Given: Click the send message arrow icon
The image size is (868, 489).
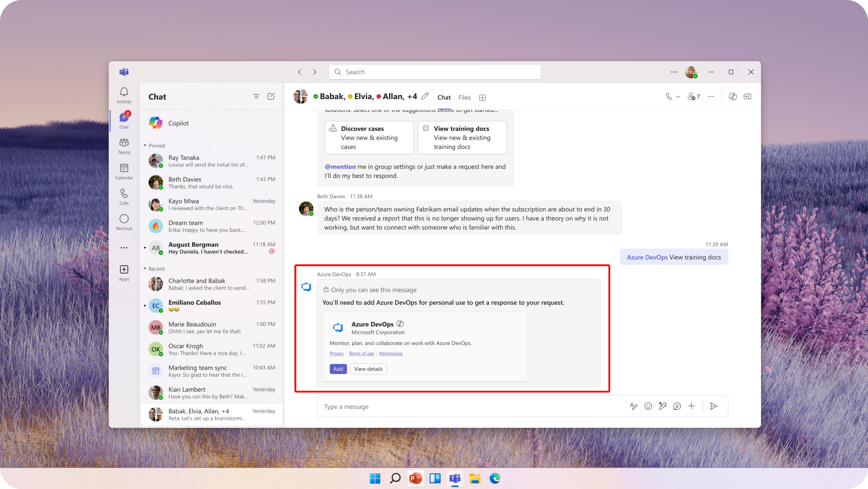Looking at the screenshot, I should [x=714, y=406].
